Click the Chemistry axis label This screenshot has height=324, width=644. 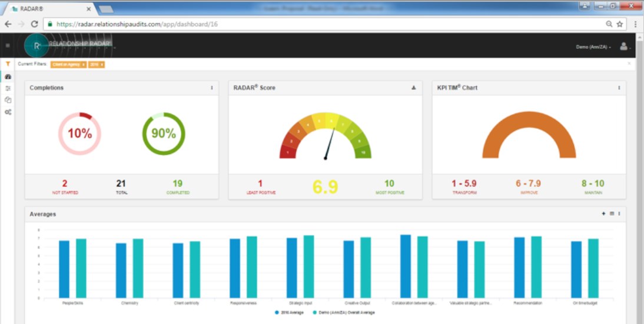tap(130, 303)
